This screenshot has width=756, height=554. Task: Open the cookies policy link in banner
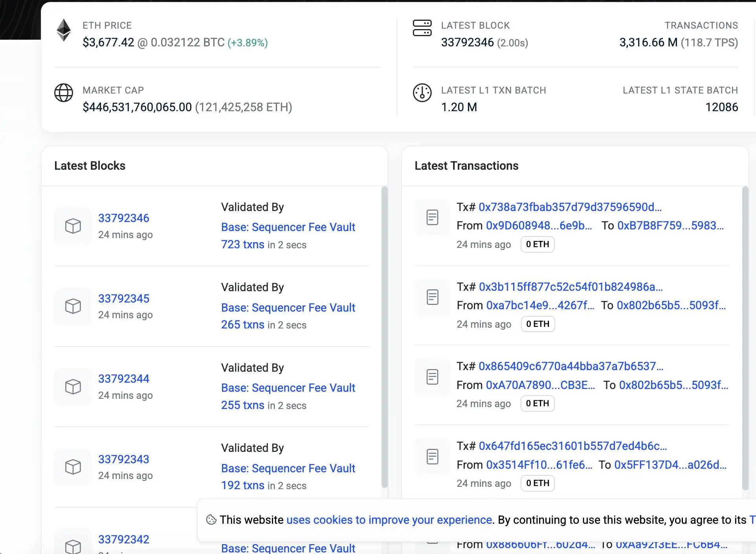pyautogui.click(x=389, y=520)
